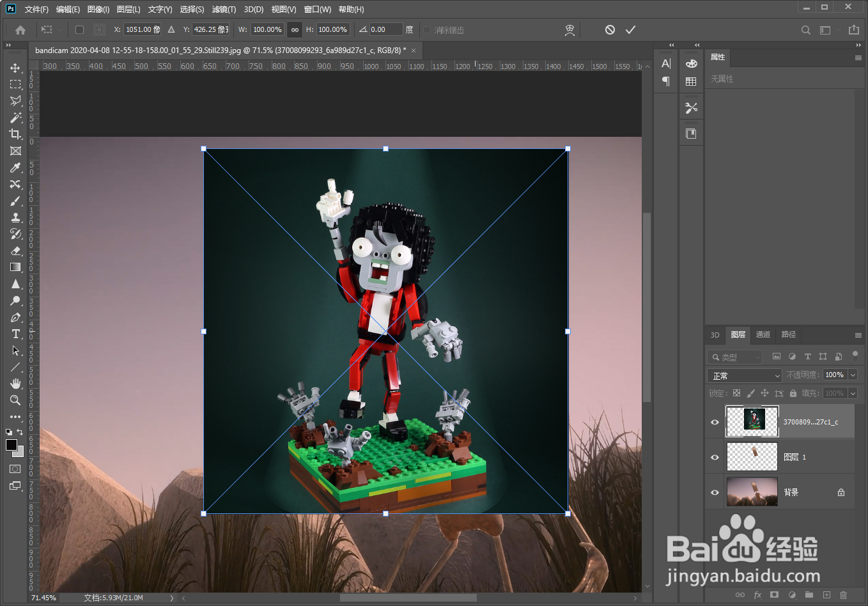Open the opacity dropdown arrow
This screenshot has width=868, height=606.
853,375
